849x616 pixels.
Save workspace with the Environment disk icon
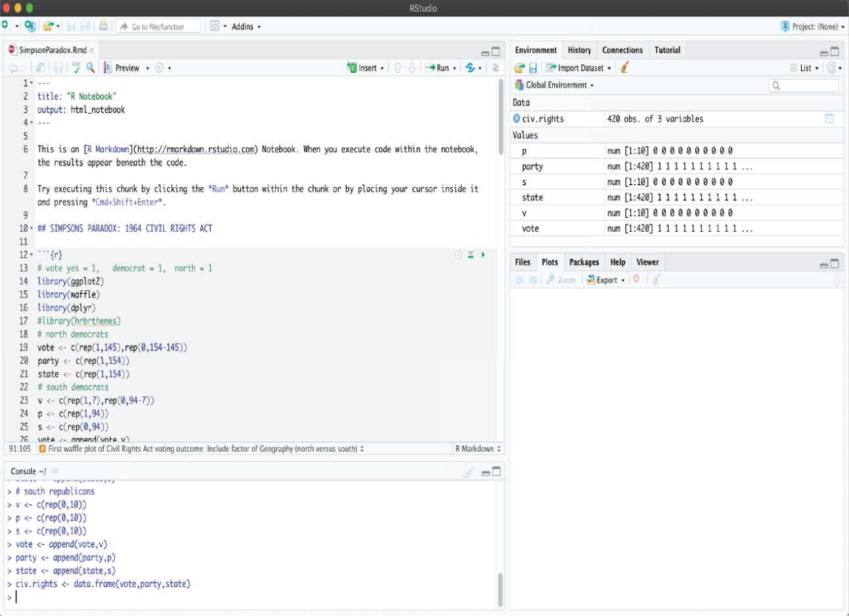tap(533, 68)
